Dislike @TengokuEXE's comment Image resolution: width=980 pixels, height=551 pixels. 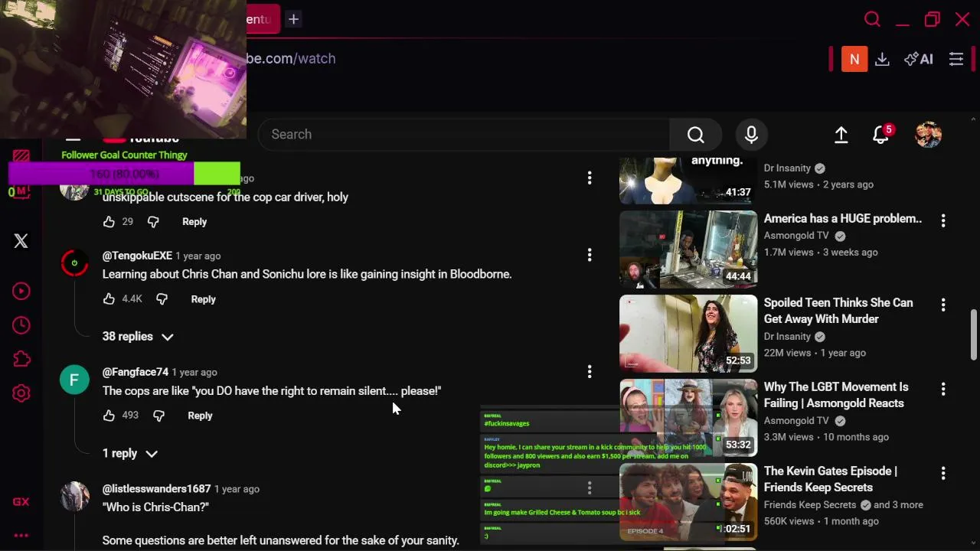point(162,299)
